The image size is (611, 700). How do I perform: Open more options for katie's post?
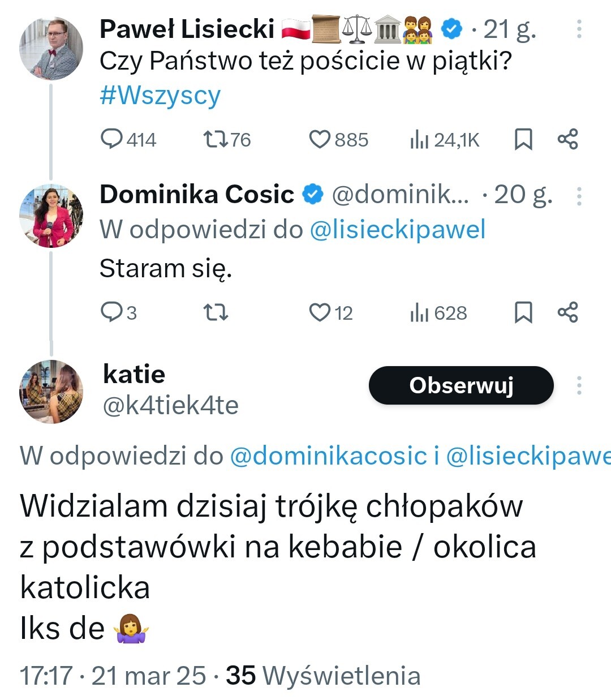[x=579, y=385]
